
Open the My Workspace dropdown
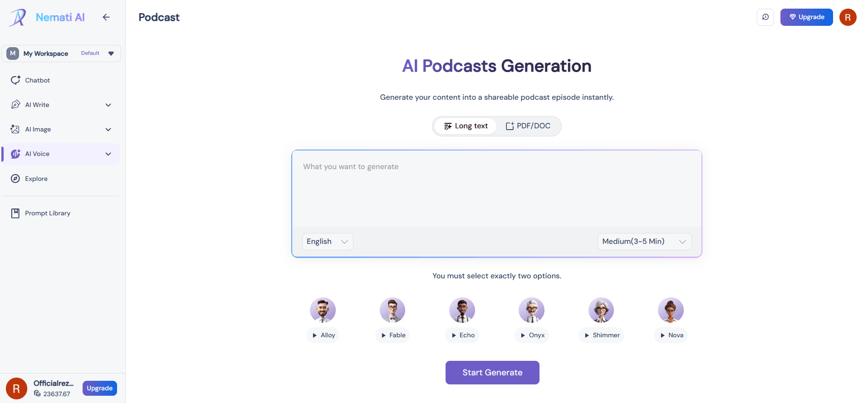[x=61, y=53]
